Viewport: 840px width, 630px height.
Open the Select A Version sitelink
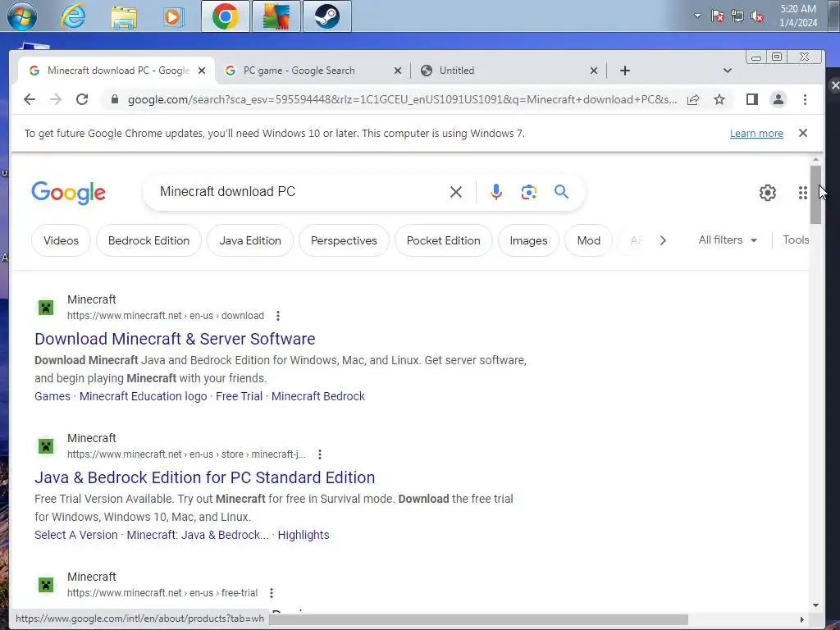click(76, 535)
